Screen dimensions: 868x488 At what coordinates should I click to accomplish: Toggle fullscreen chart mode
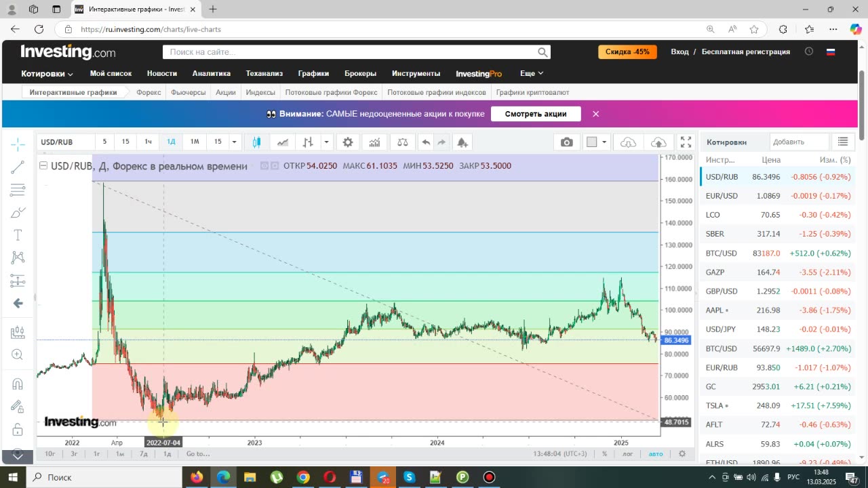[x=686, y=142]
